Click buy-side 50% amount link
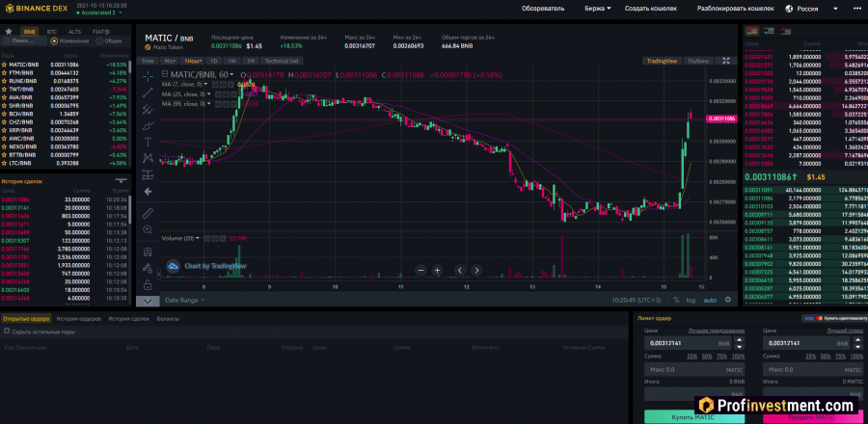868x424 pixels. click(707, 357)
